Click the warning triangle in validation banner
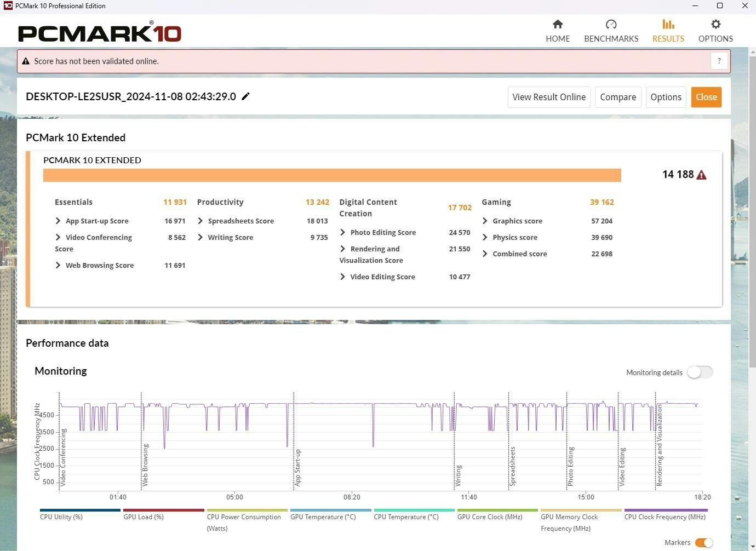 tap(25, 61)
